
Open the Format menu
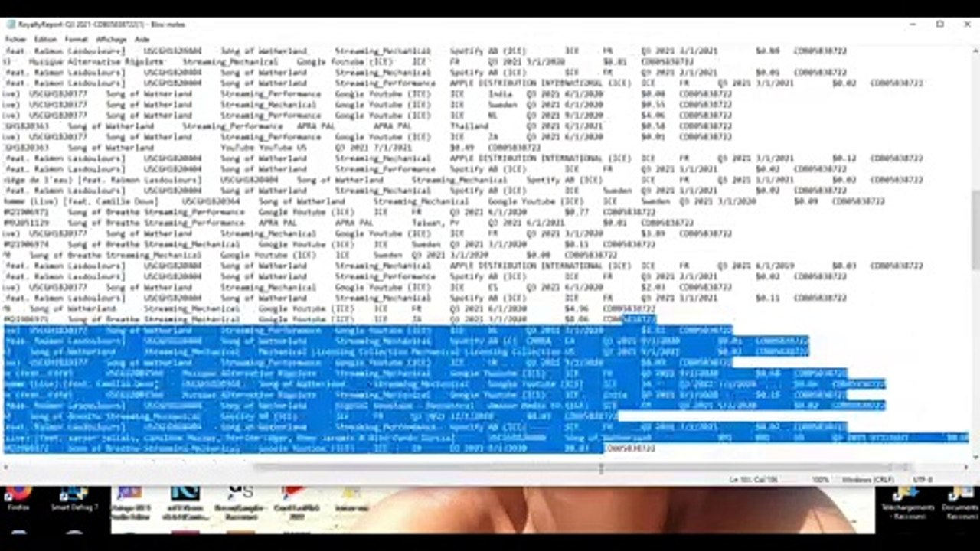tap(76, 39)
